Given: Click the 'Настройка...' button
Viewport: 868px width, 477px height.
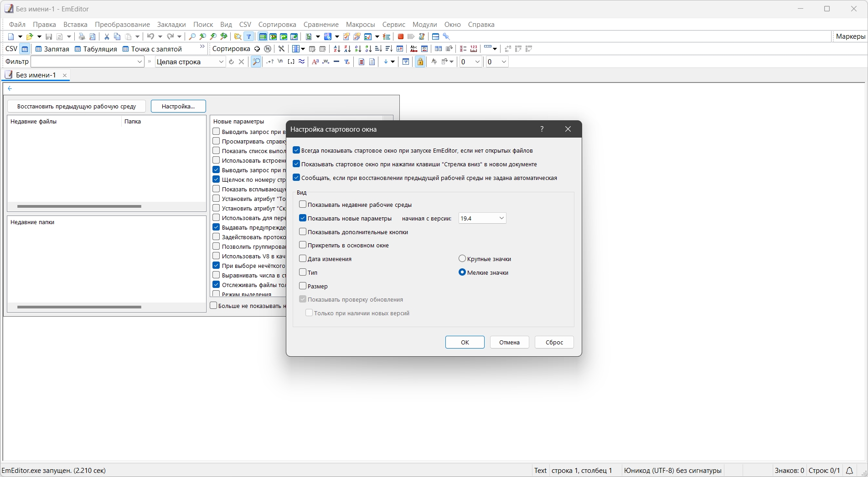Looking at the screenshot, I should pos(178,106).
